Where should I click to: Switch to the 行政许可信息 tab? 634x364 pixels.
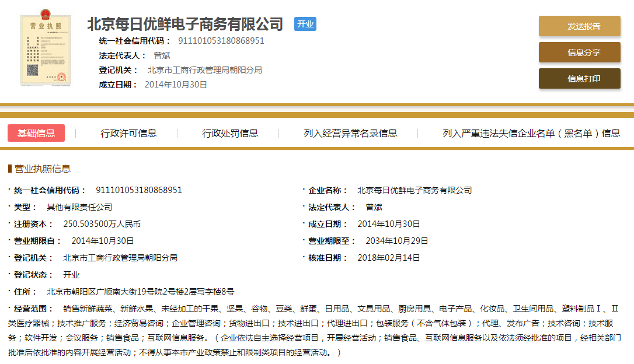coord(128,134)
